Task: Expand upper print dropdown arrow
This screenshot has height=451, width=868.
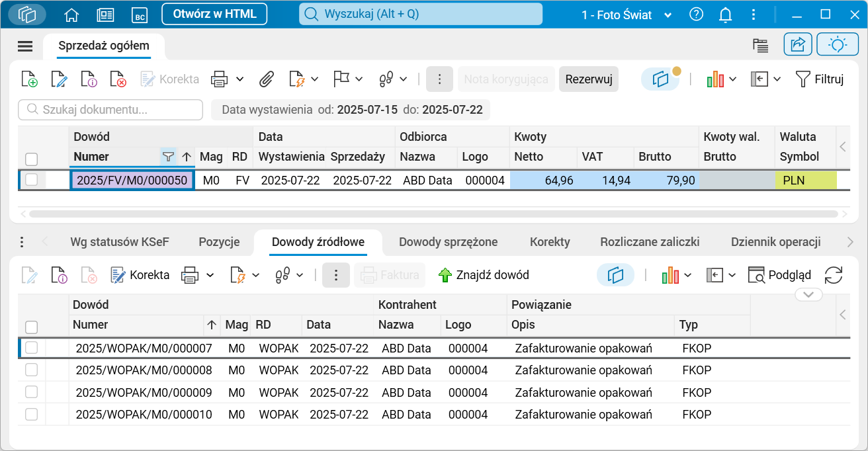Action: pos(239,79)
